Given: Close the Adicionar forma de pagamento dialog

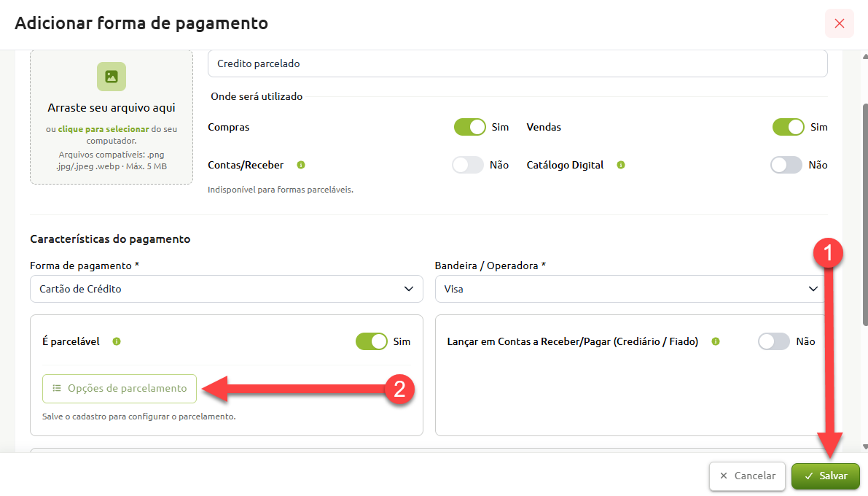Looking at the screenshot, I should [x=840, y=23].
